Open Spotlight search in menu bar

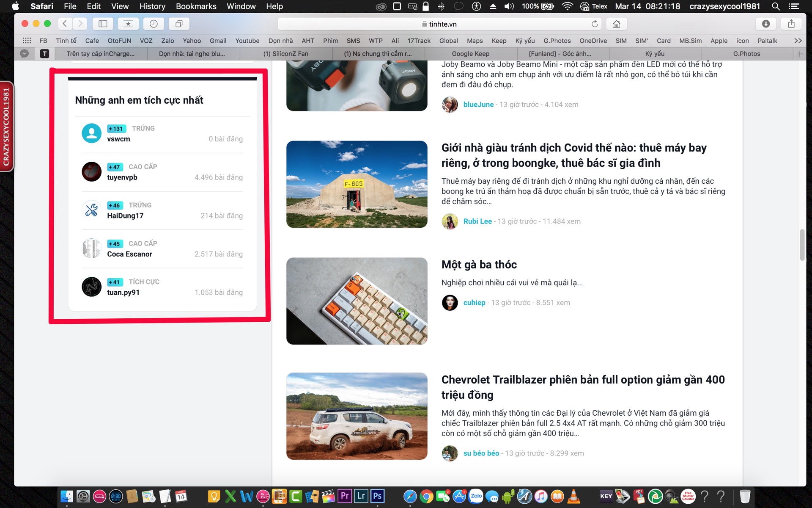(x=776, y=6)
